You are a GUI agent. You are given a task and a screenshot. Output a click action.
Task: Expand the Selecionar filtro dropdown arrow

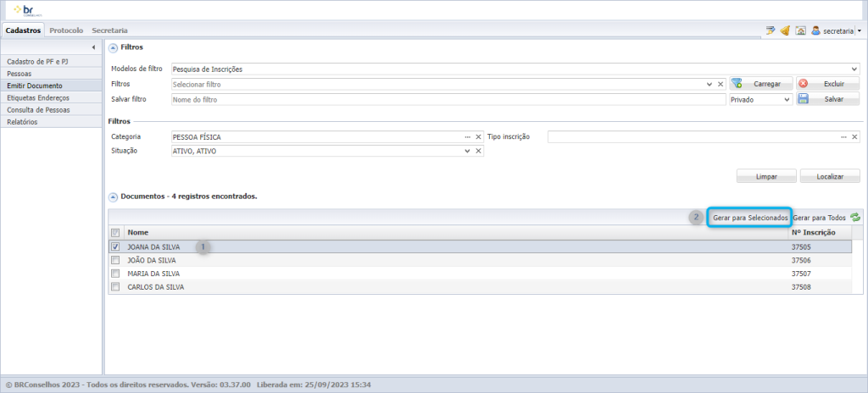pos(709,84)
